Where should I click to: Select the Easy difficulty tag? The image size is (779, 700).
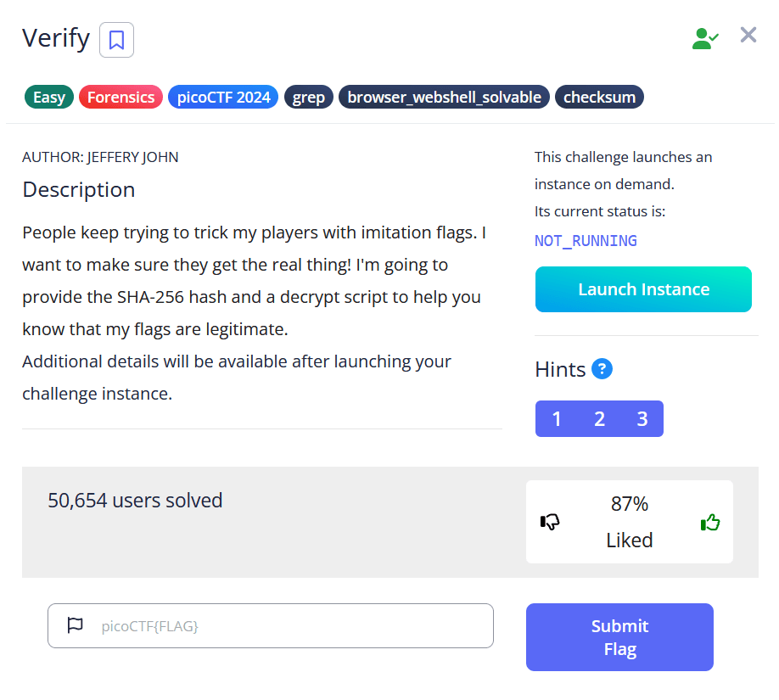(x=48, y=96)
